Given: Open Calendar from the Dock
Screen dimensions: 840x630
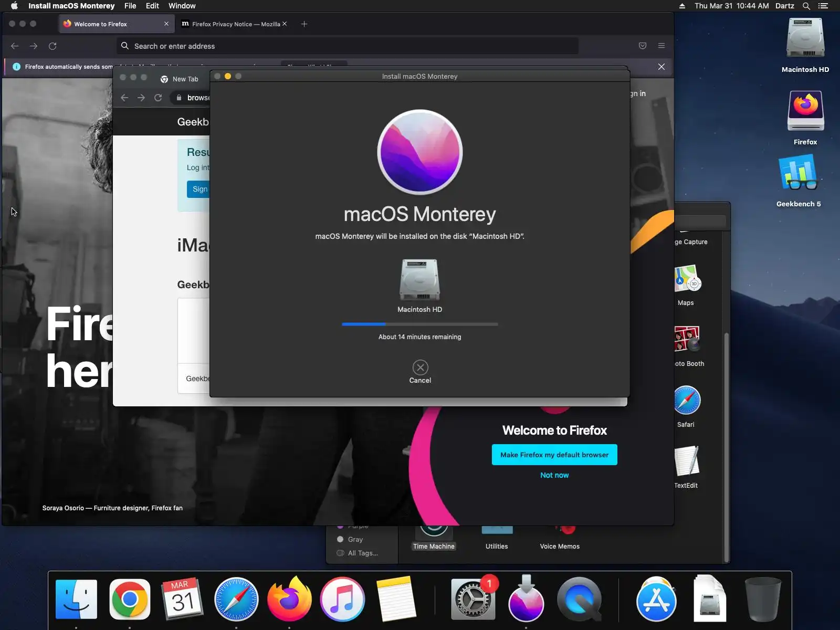Looking at the screenshot, I should (x=183, y=600).
